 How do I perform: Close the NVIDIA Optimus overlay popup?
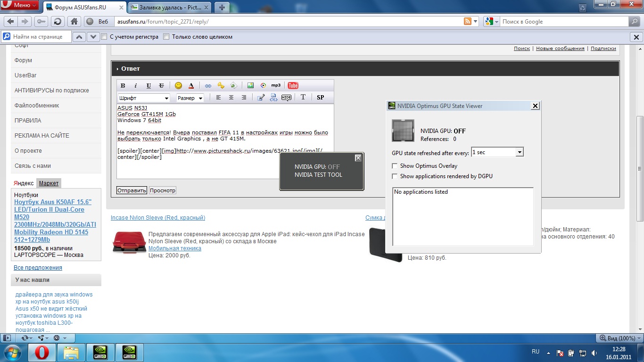[358, 158]
